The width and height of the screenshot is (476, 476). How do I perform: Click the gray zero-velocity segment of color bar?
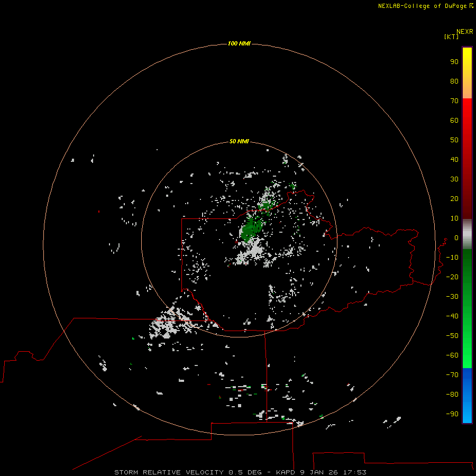click(x=467, y=234)
